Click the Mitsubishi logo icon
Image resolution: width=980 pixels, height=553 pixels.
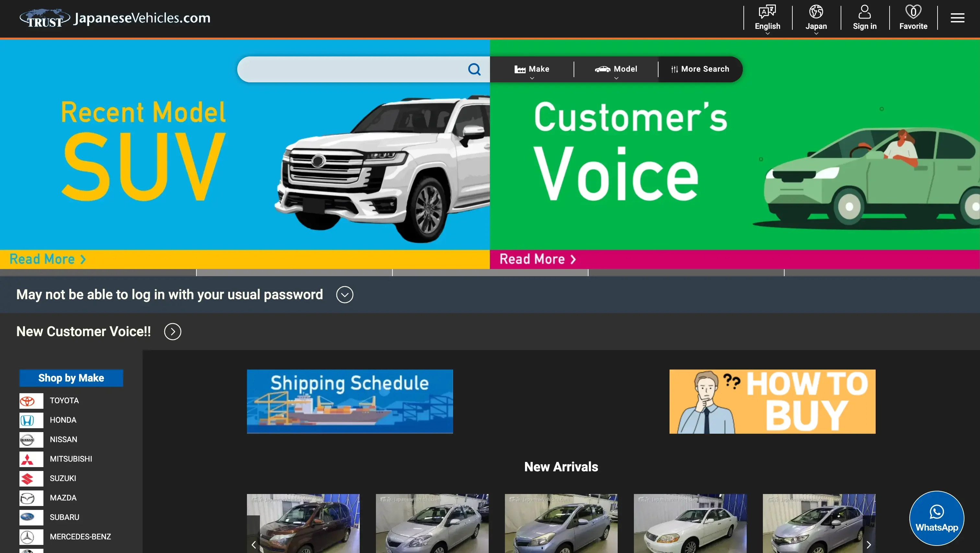(x=28, y=459)
